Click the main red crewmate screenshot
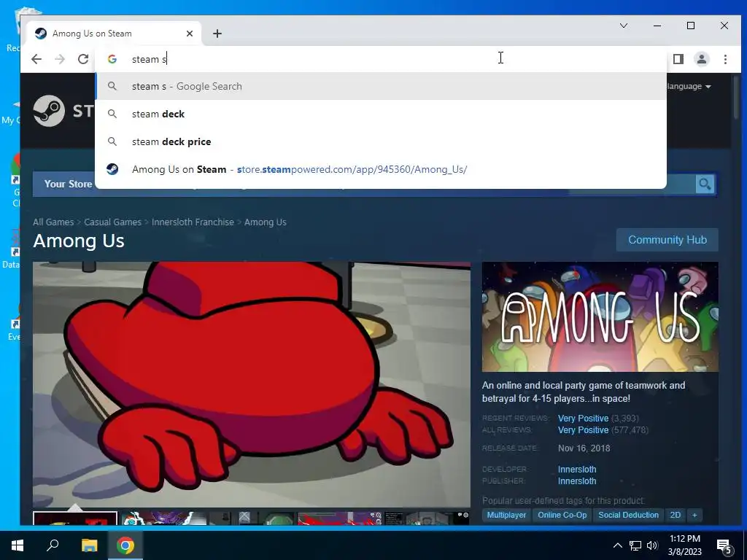The height and width of the screenshot is (560, 747). (x=252, y=384)
